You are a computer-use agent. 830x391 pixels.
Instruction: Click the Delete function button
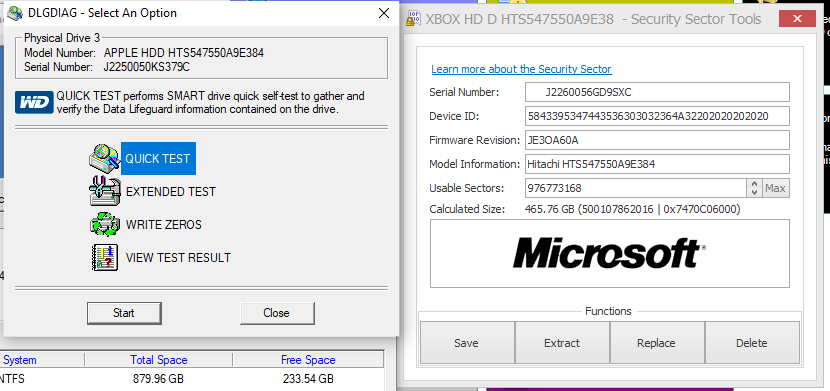tap(752, 343)
